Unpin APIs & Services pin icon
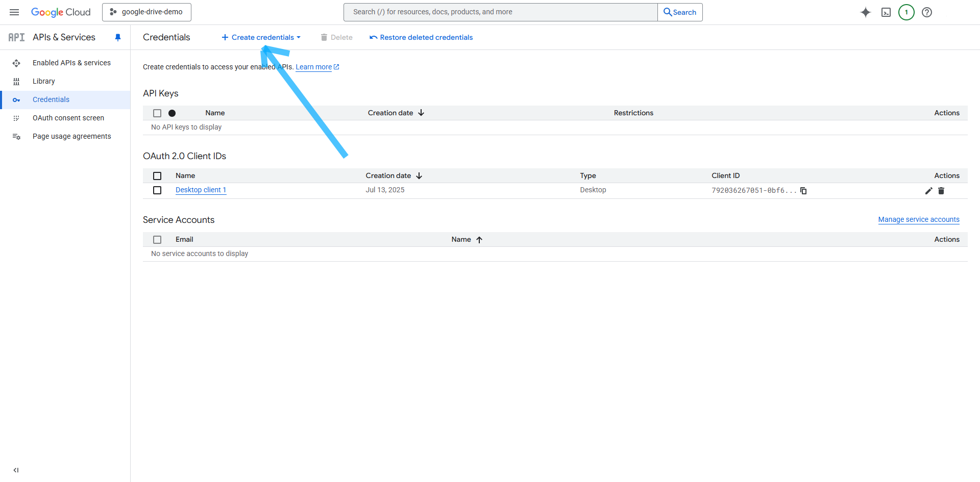The image size is (980, 482). pos(118,37)
